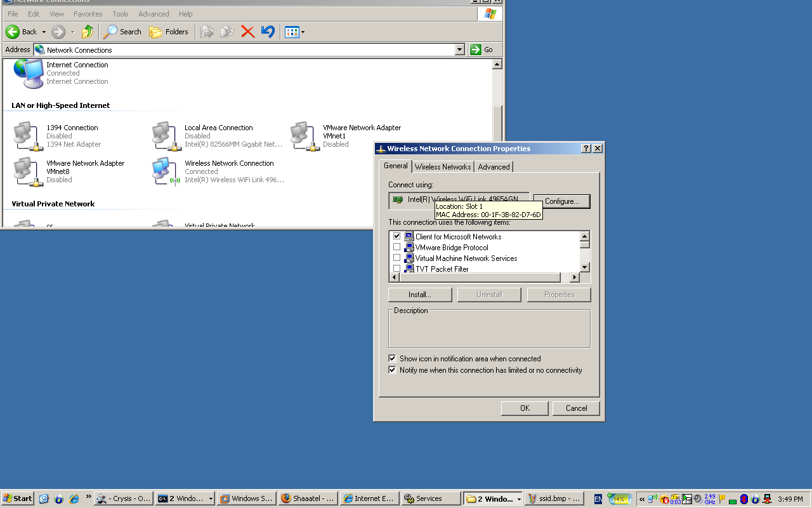The width and height of the screenshot is (812, 508).
Task: Go up one folder level
Action: tap(88, 32)
